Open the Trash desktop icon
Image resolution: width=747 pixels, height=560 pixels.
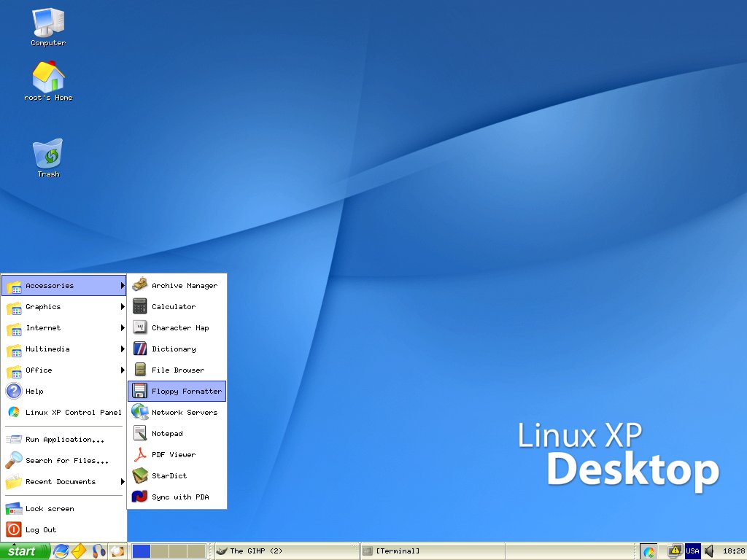pyautogui.click(x=48, y=157)
